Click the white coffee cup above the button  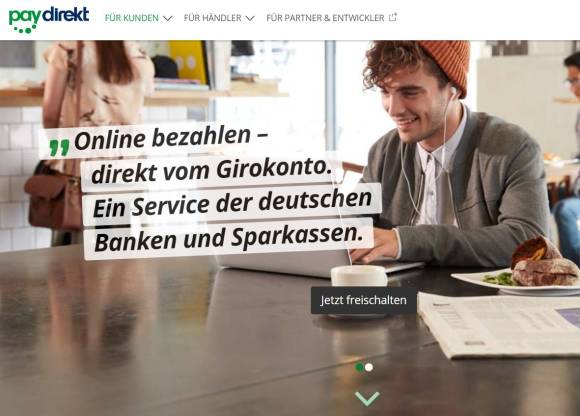click(359, 275)
